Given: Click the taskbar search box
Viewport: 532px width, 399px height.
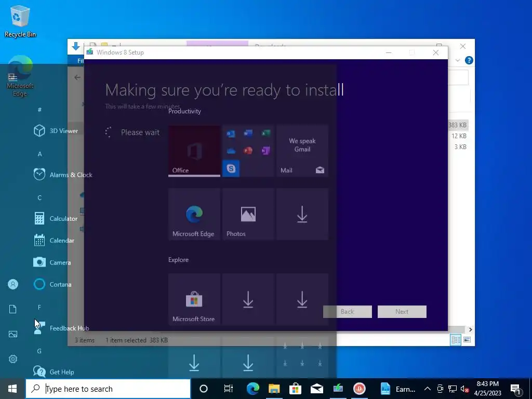Looking at the screenshot, I should tap(108, 389).
